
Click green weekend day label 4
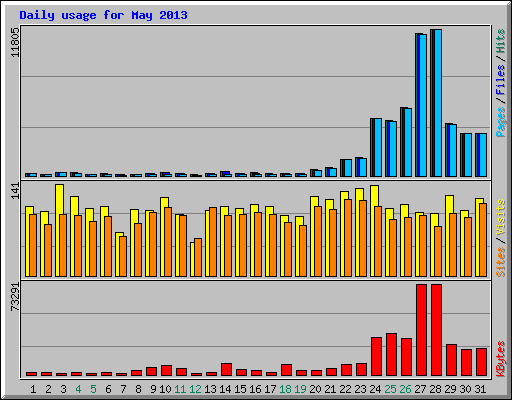[x=78, y=389]
